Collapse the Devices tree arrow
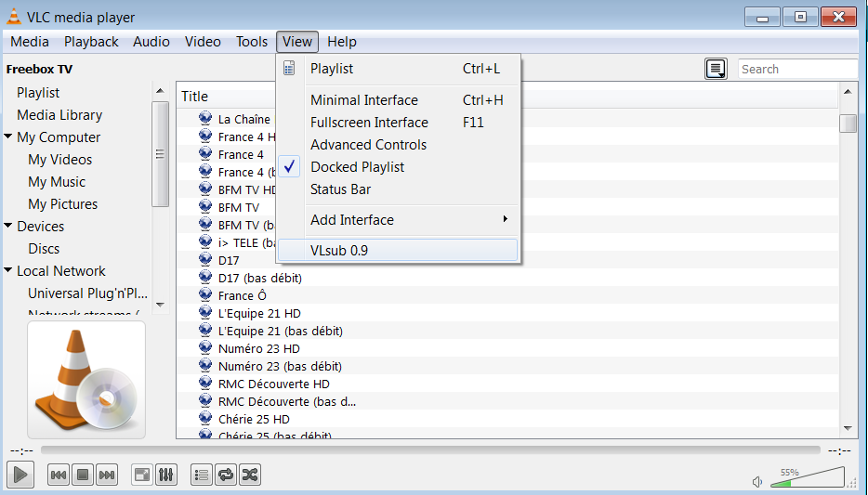Viewport: 868px width, 495px height. (x=8, y=225)
